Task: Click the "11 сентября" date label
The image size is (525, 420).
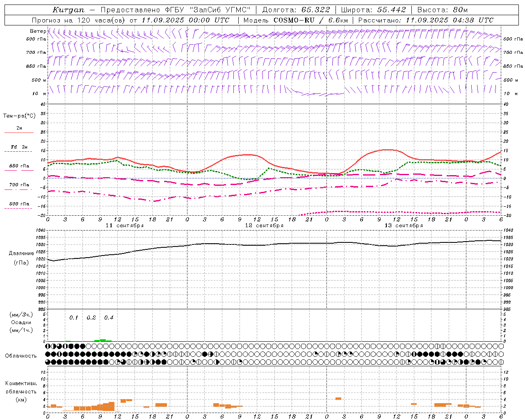Action: [125, 226]
